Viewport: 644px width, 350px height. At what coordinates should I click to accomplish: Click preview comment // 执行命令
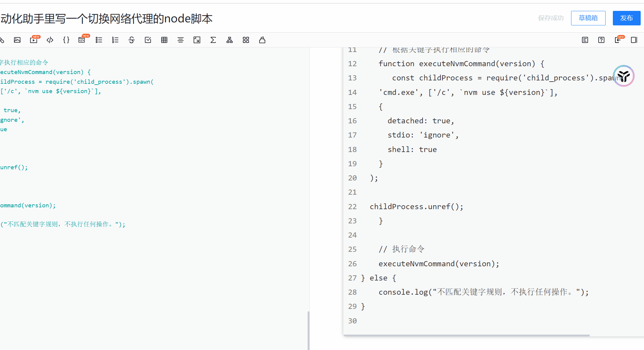(401, 249)
